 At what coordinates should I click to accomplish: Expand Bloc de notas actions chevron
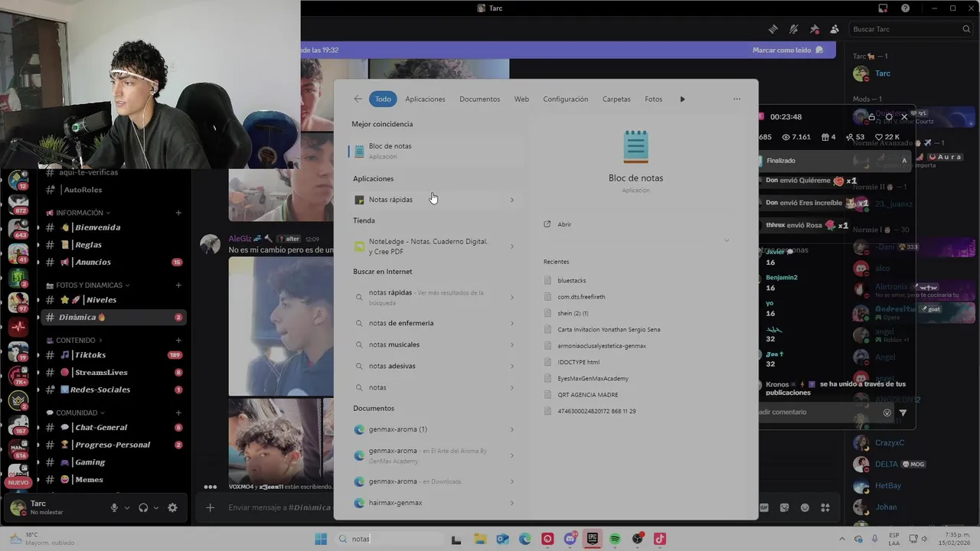pyautogui.click(x=727, y=240)
